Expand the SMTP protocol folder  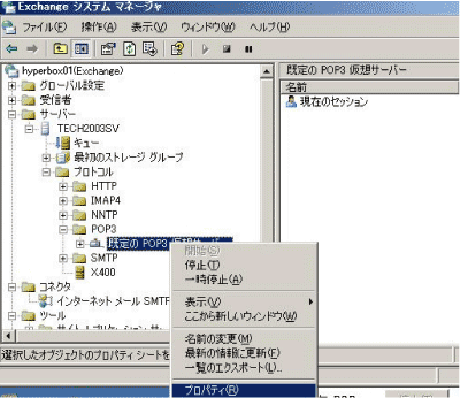click(x=63, y=258)
